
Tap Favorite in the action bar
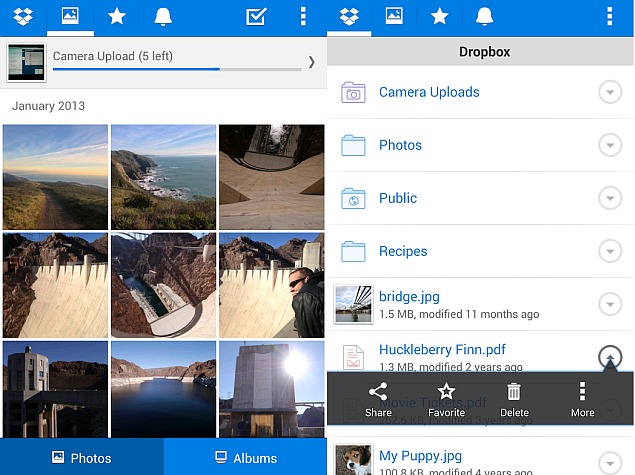(446, 400)
